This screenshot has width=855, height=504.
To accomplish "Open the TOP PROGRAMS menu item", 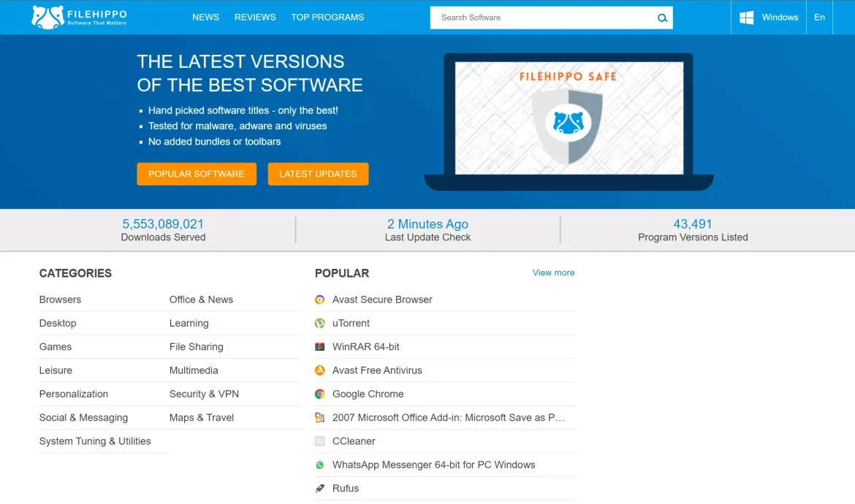I will [327, 18].
